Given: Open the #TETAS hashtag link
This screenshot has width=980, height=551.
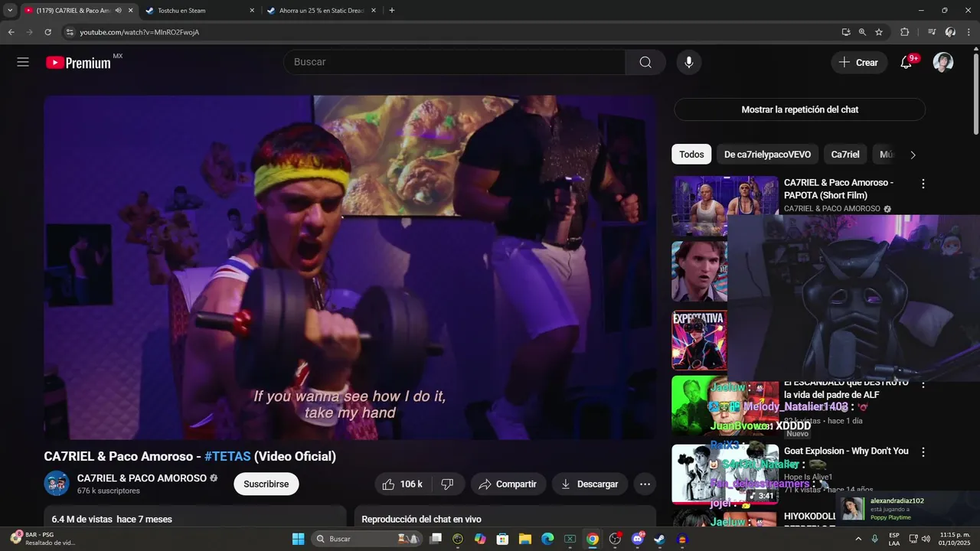Looking at the screenshot, I should (x=227, y=456).
